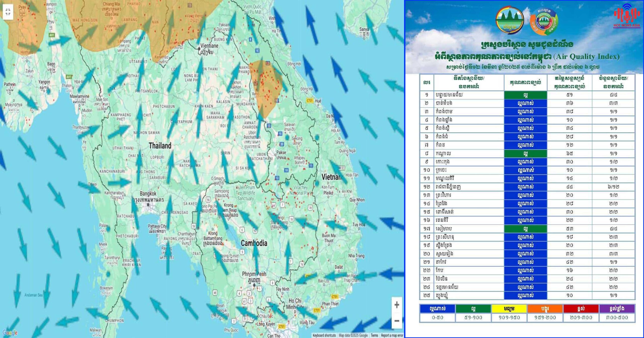644x338 pixels.
Task: Click the Bangkok city label
Action: tap(148, 194)
